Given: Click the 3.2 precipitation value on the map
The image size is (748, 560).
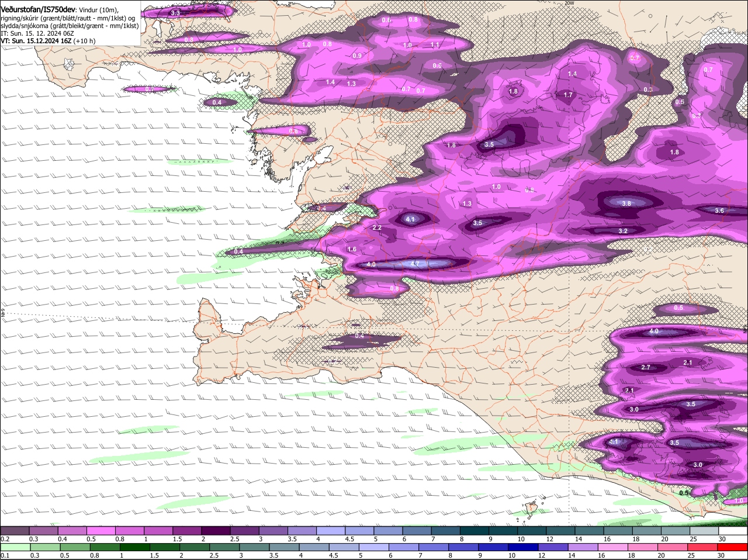Looking at the screenshot, I should tap(623, 231).
